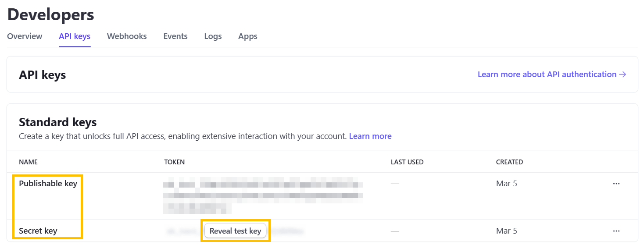This screenshot has width=644, height=245.
Task: Click the Developers page heading
Action: tap(51, 15)
